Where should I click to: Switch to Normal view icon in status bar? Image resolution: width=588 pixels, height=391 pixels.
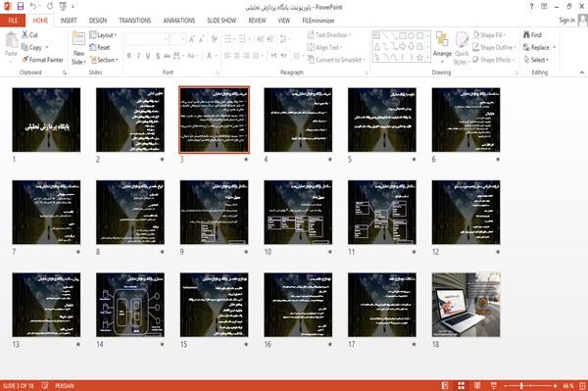coord(445,386)
